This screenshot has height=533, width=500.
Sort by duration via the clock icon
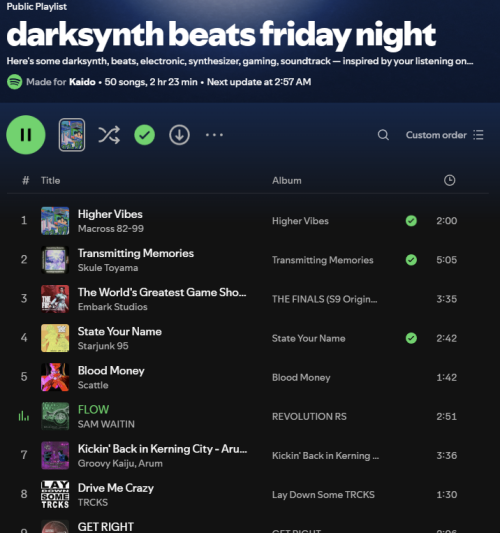point(449,180)
